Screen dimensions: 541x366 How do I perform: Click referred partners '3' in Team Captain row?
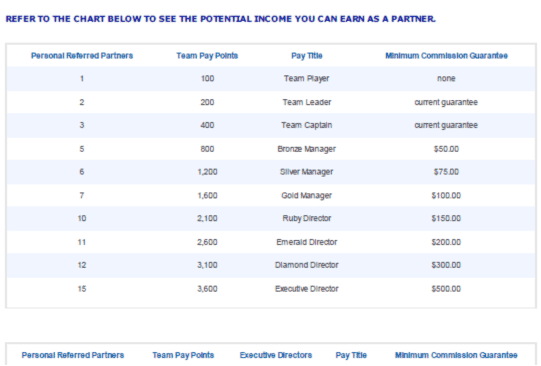pos(82,125)
